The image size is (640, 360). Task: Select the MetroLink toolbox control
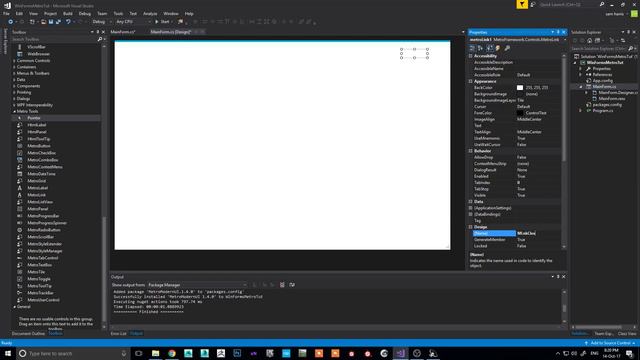point(36,195)
